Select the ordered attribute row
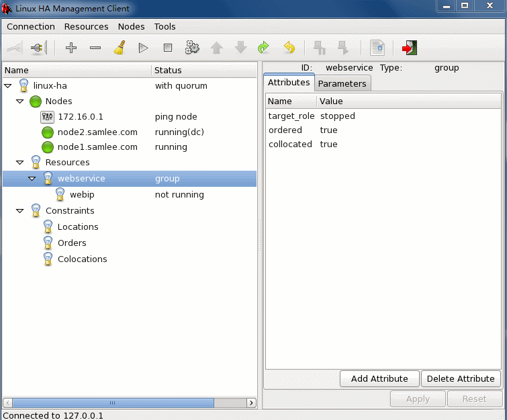Viewport: 507px width, 420px height. point(383,130)
